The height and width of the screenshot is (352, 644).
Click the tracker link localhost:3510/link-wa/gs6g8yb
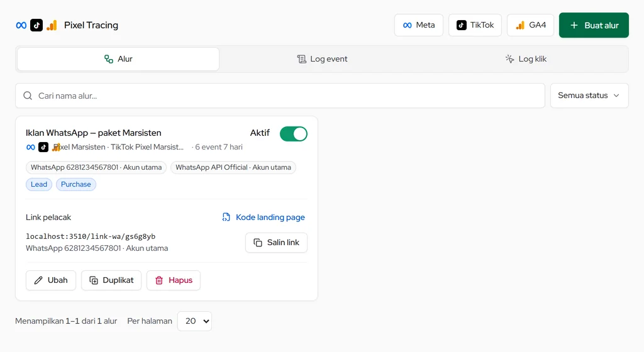coord(91,236)
